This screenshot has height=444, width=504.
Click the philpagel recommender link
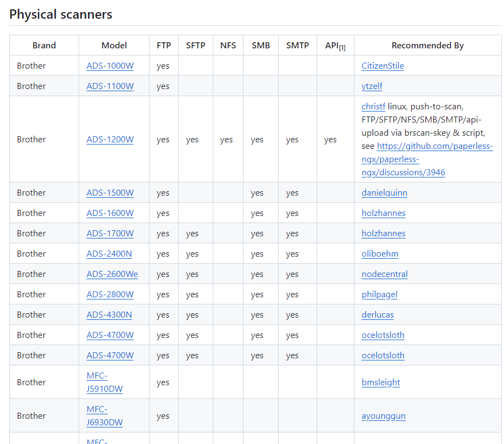(x=379, y=295)
